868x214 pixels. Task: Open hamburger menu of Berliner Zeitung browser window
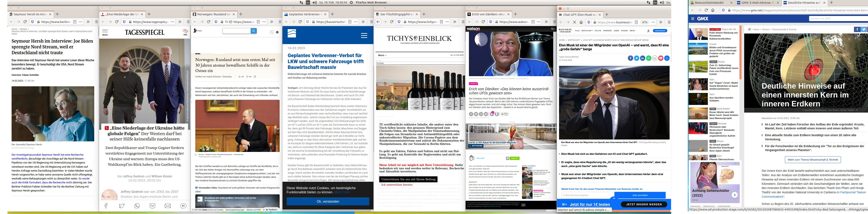coord(96,22)
